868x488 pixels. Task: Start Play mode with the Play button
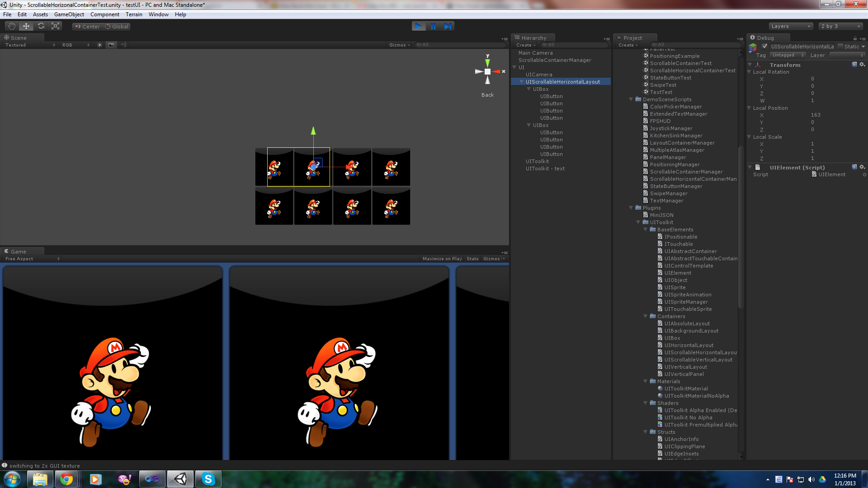pyautogui.click(x=419, y=26)
